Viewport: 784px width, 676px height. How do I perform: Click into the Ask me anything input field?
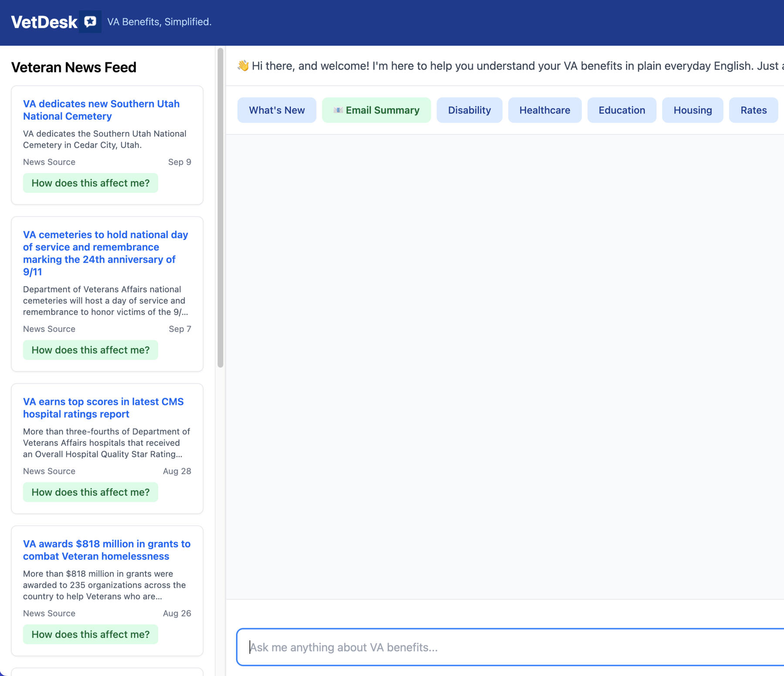pyautogui.click(x=510, y=647)
